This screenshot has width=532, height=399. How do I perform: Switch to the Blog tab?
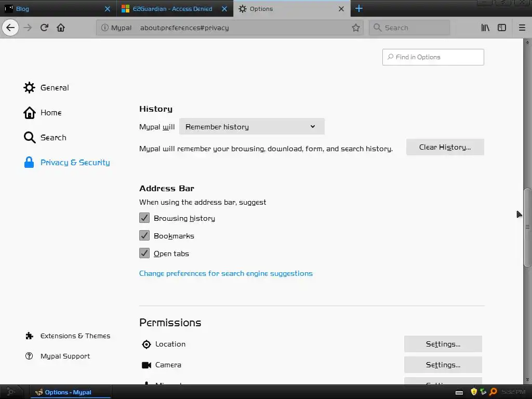tap(58, 9)
